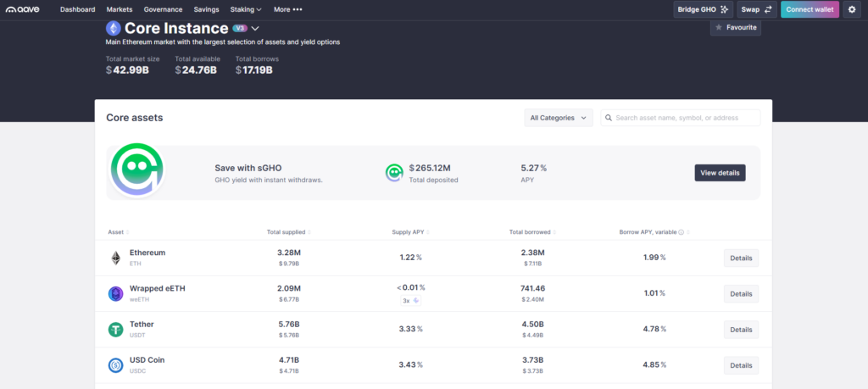Viewport: 868px width, 389px height.
Task: Click the Connect wallet button
Action: coord(809,9)
